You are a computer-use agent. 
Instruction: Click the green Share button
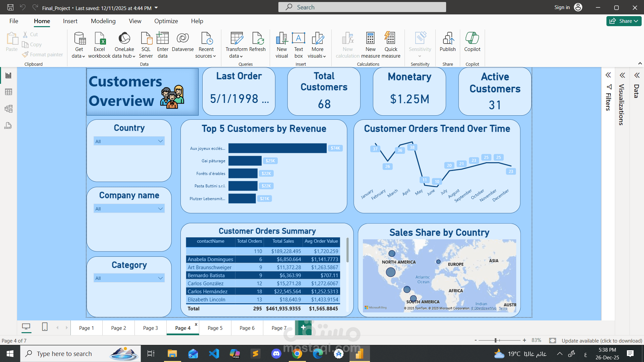(624, 21)
